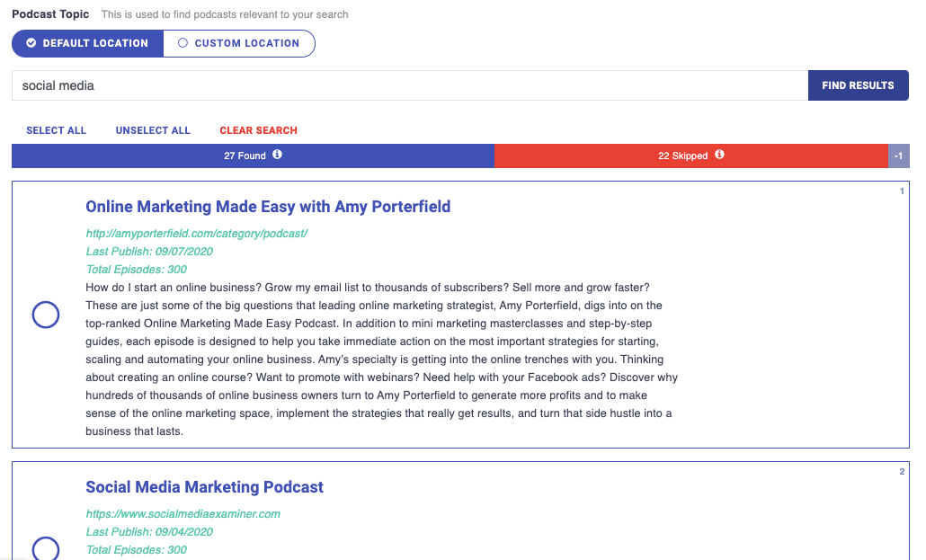Switch to Custom Location option

tap(239, 43)
